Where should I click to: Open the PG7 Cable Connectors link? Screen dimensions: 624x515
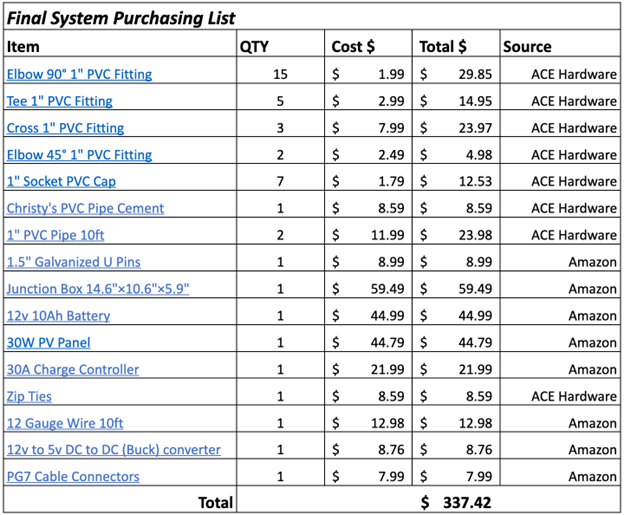[73, 477]
